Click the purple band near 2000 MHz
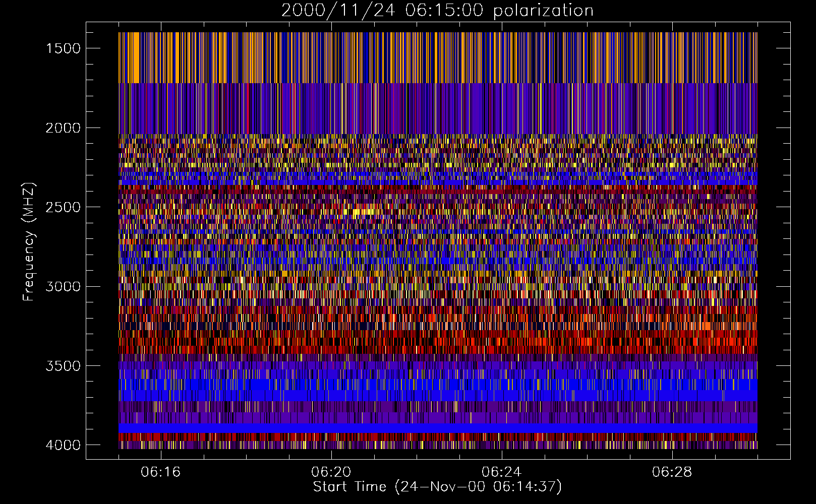The width and height of the screenshot is (816, 504). (x=438, y=109)
